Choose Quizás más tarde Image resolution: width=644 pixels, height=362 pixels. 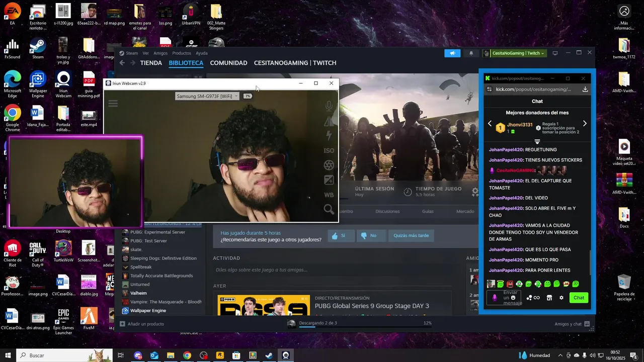pos(411,235)
